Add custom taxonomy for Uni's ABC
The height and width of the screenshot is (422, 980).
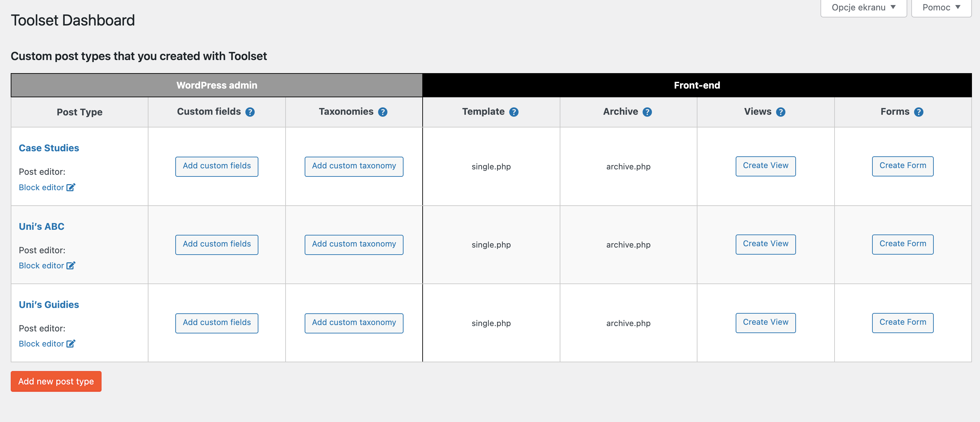(x=354, y=244)
